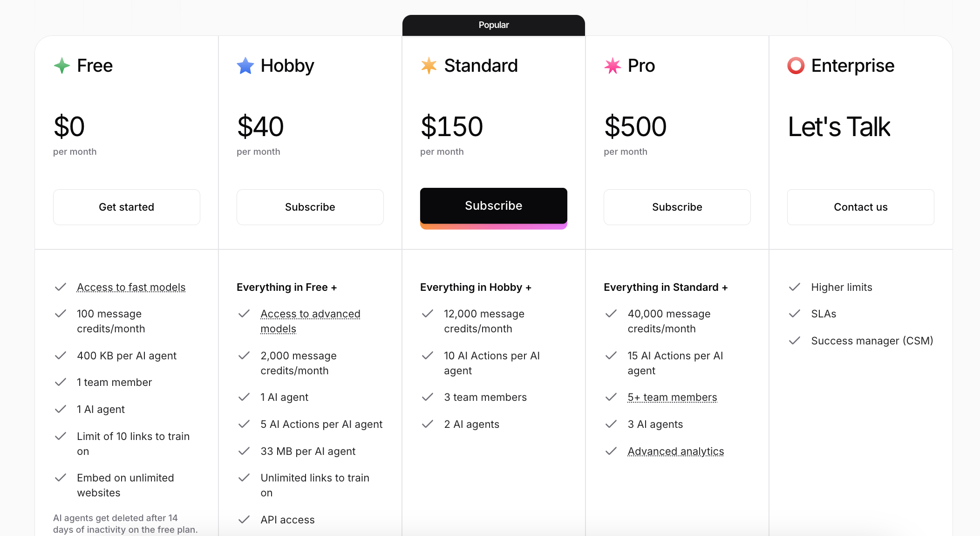Click checkmark next to API access

(x=244, y=520)
